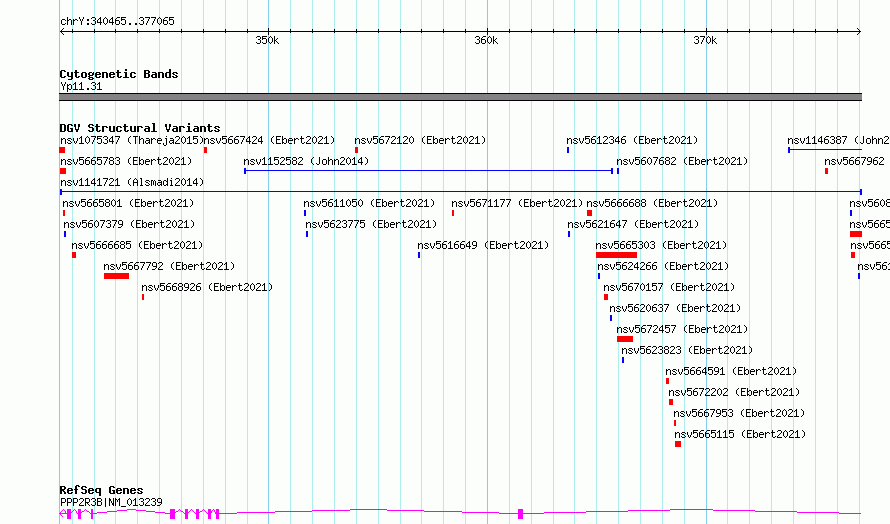890x524 pixels.
Task: Open variant nsv5612346 (Ebert2021)
Action: click(632, 140)
